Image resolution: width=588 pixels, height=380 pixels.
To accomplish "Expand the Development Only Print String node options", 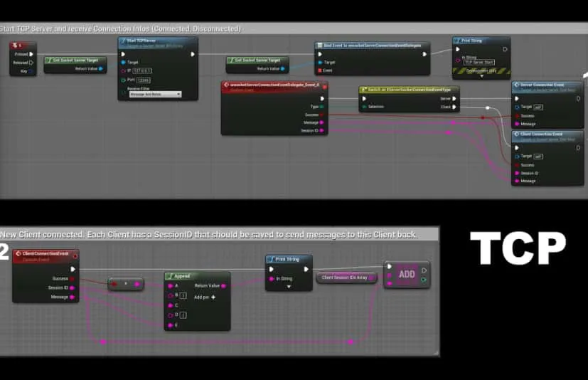I will (482, 76).
